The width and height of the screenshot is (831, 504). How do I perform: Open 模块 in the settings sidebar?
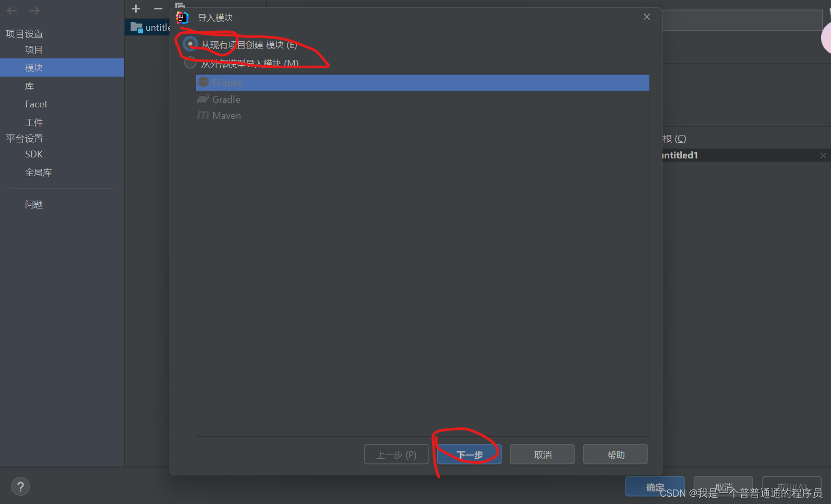(x=62, y=67)
